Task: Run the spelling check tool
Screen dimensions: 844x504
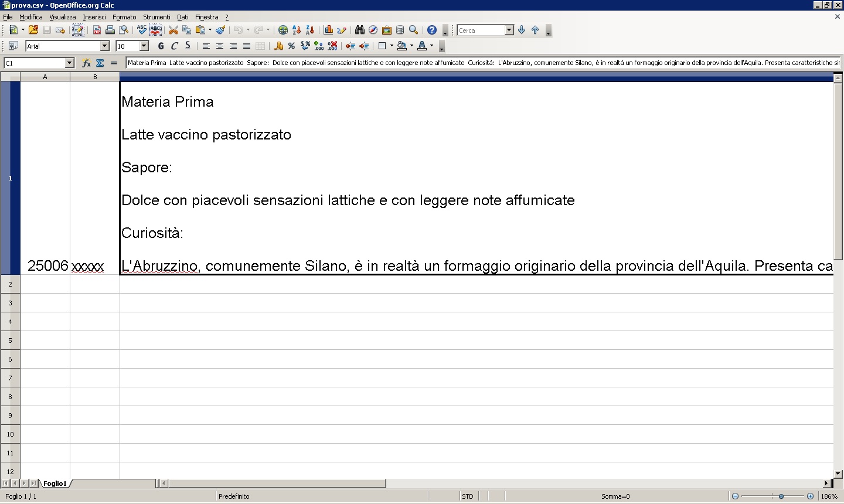Action: [142, 30]
